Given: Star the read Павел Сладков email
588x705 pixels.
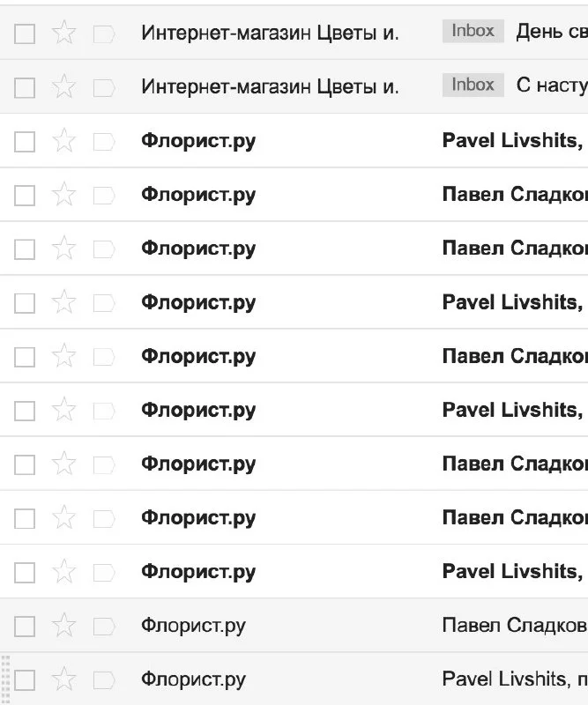Looking at the screenshot, I should point(63,626).
